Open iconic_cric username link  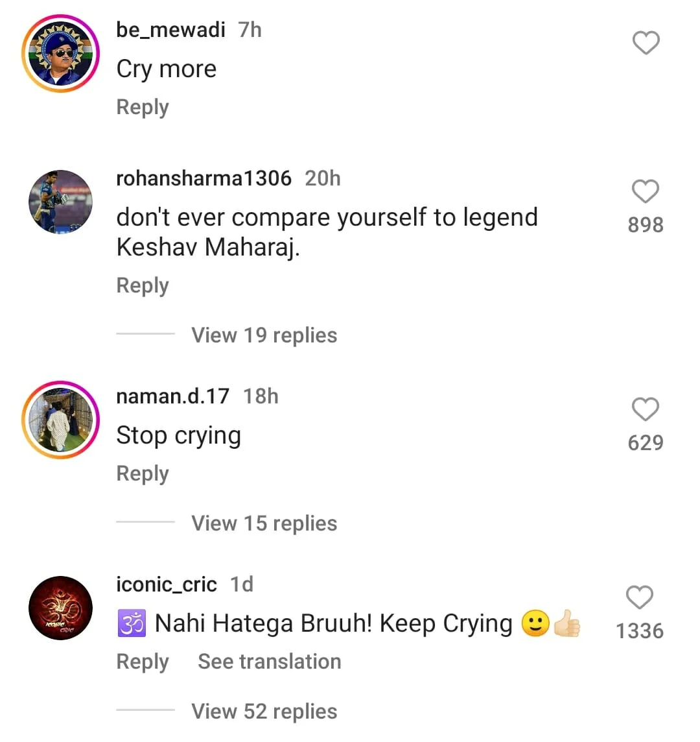coord(166,584)
